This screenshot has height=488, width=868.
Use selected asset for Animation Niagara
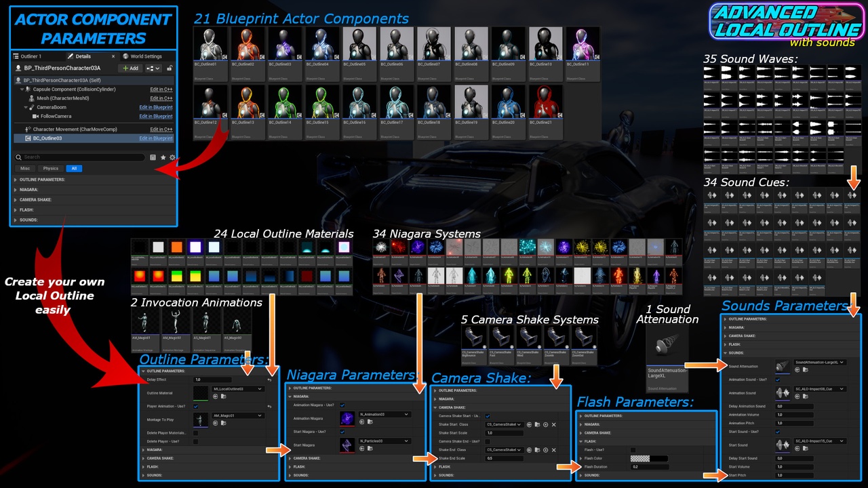362,422
